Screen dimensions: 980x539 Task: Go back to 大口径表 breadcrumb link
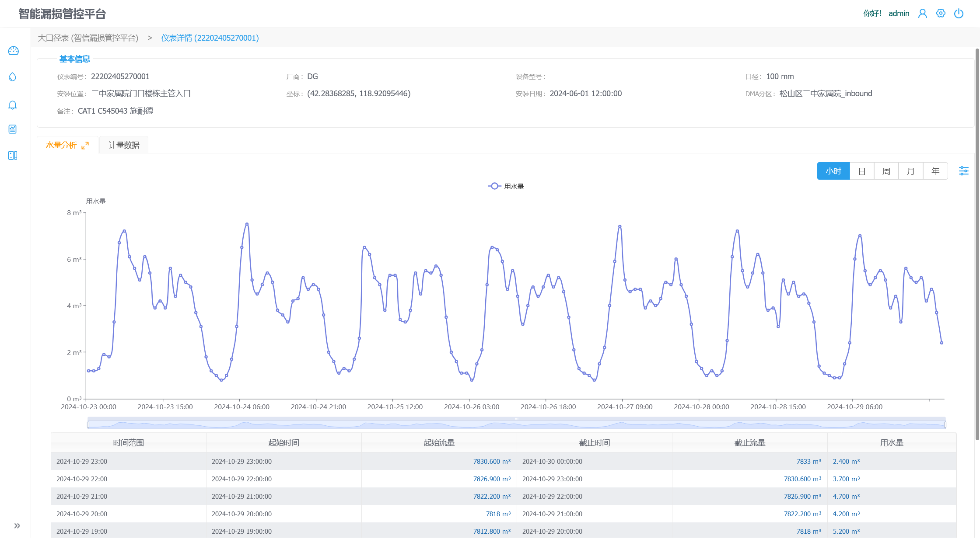coord(88,38)
